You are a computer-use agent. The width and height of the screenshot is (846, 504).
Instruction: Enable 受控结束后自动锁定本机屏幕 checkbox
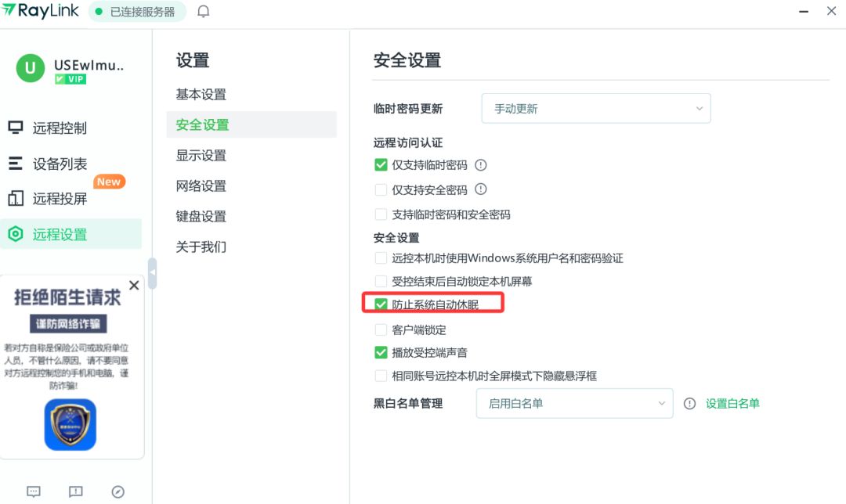pyautogui.click(x=381, y=281)
